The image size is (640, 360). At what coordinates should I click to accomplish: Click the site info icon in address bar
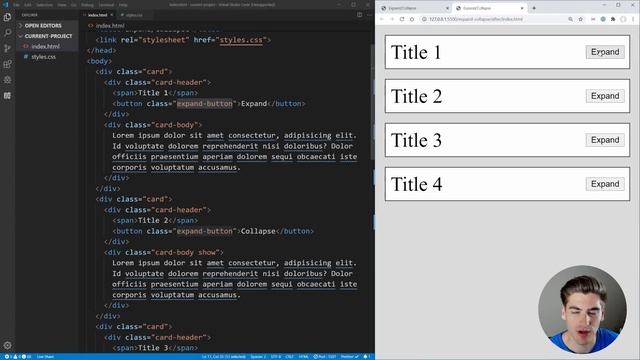pos(424,19)
